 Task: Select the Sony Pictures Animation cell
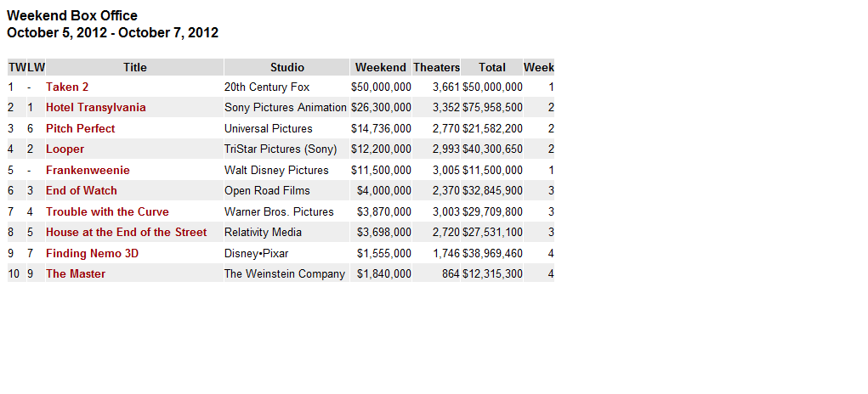click(286, 107)
